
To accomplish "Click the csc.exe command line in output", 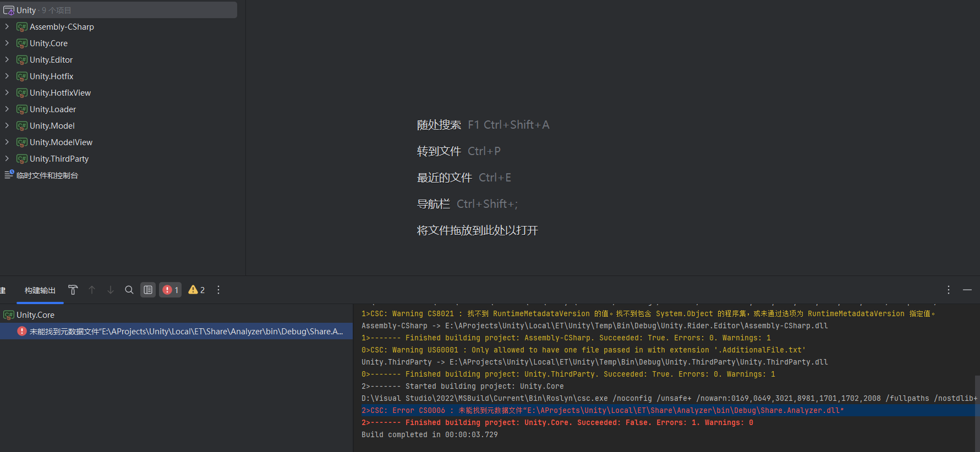I will click(669, 399).
